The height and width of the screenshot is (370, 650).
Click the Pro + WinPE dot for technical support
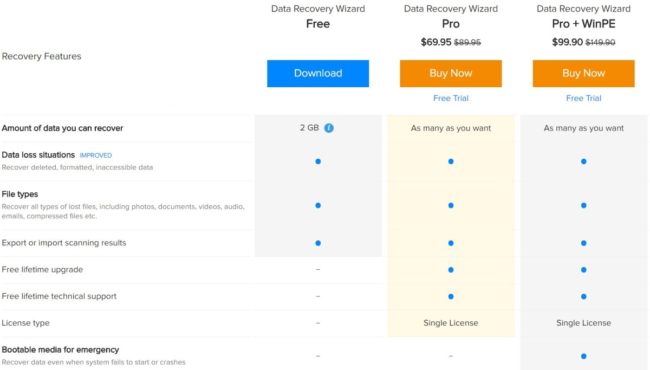pos(584,296)
